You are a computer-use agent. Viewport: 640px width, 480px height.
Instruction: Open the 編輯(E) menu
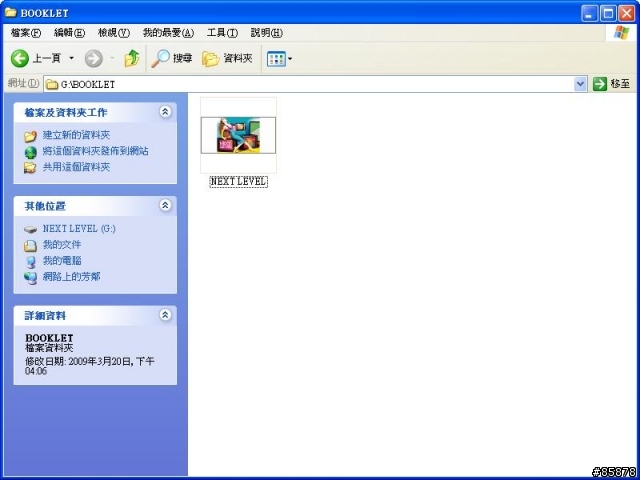coord(69,33)
